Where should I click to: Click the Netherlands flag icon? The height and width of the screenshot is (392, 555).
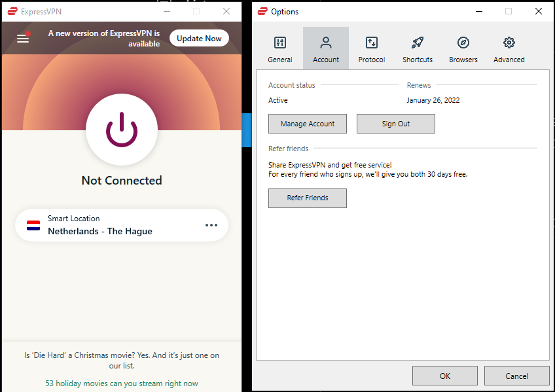click(x=33, y=225)
